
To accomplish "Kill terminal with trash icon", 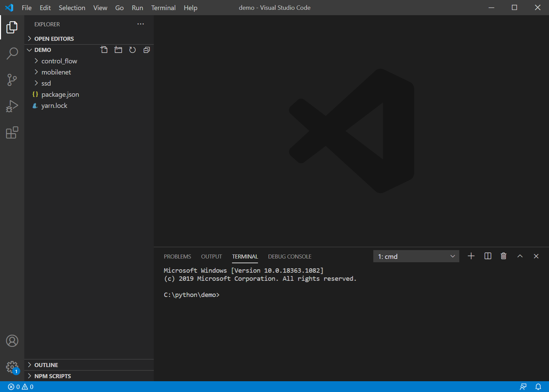I will pyautogui.click(x=503, y=256).
